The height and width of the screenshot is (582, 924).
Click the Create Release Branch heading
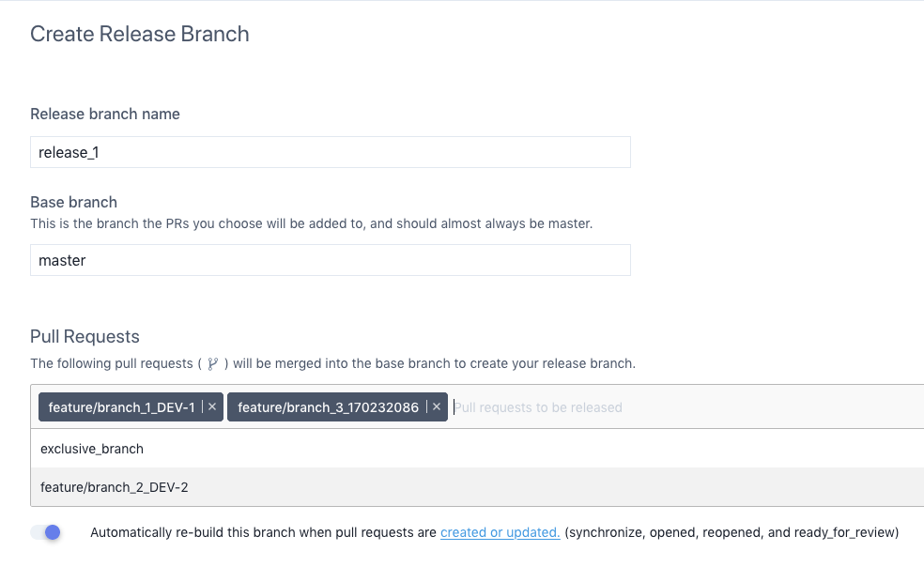coord(140,35)
